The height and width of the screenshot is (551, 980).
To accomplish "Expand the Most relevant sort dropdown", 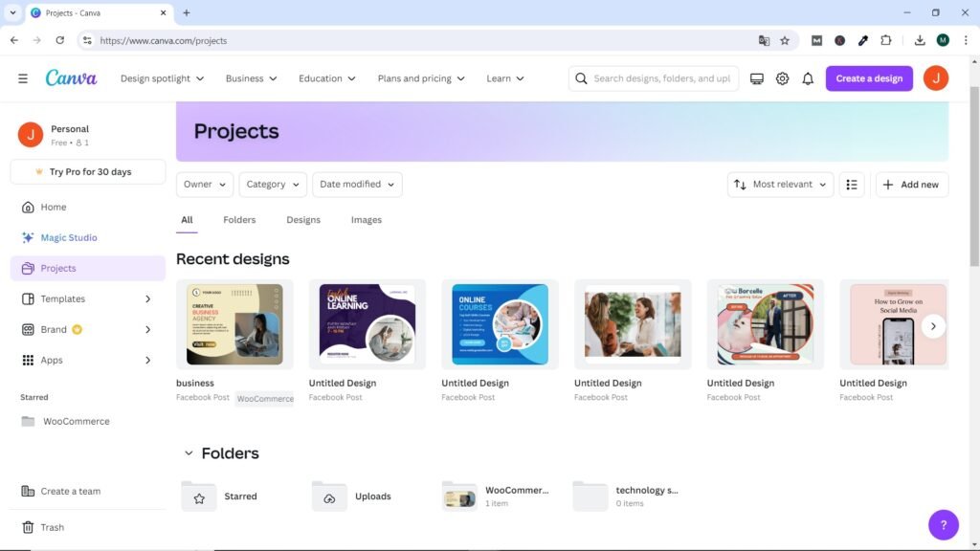I will tap(780, 185).
